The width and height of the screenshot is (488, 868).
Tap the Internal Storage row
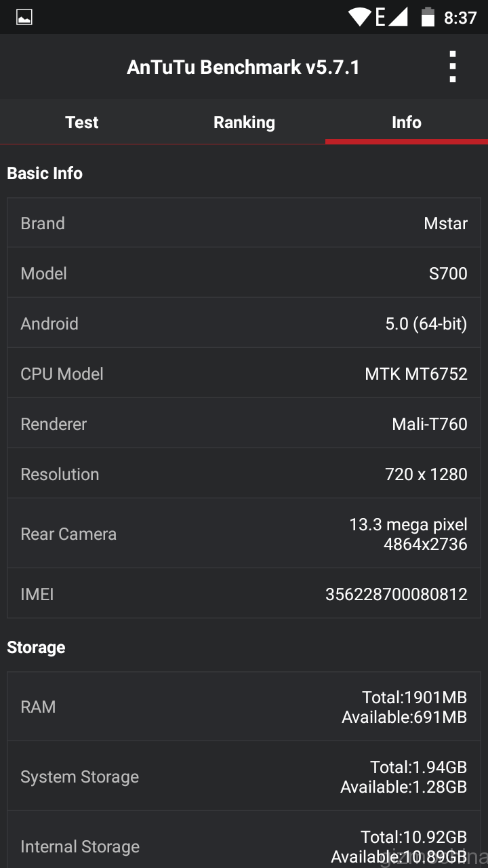click(x=244, y=844)
